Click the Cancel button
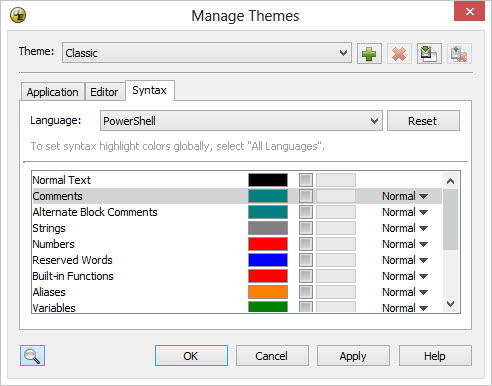The width and height of the screenshot is (492, 386). point(272,356)
